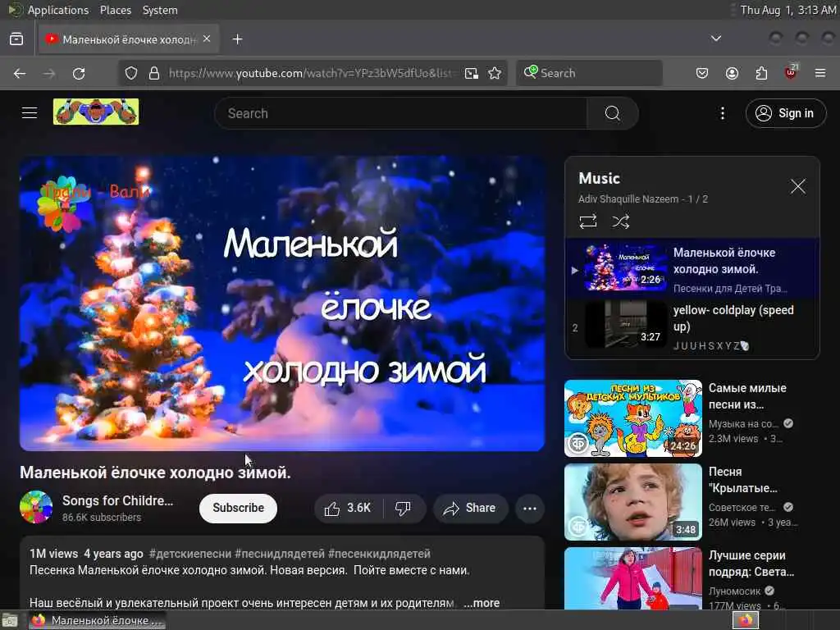The image size is (840, 630).
Task: Dislike the video with thumbs down
Action: (x=404, y=508)
